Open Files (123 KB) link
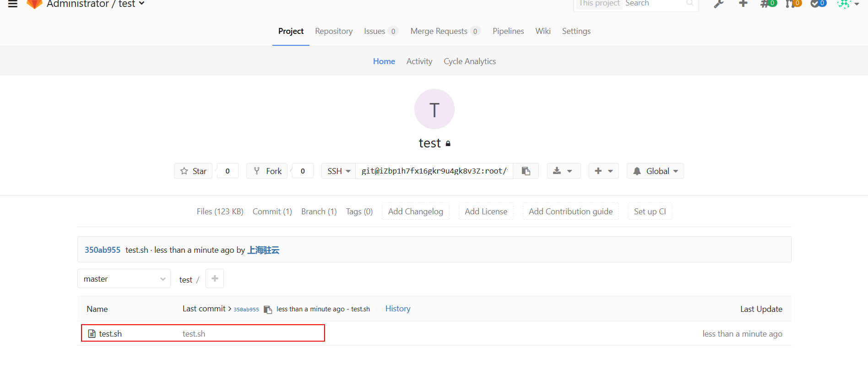Viewport: 868px width, 370px height. pos(220,212)
